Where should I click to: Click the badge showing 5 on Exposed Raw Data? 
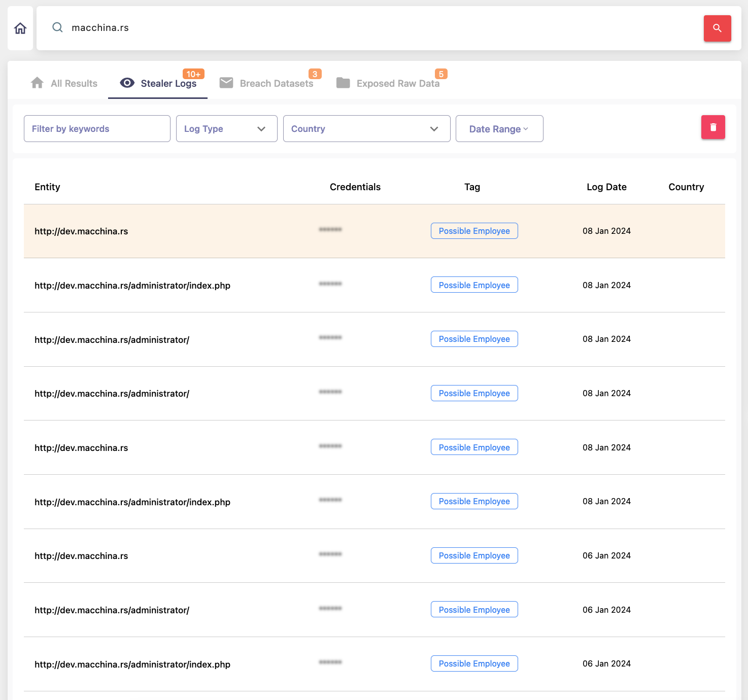coord(441,74)
